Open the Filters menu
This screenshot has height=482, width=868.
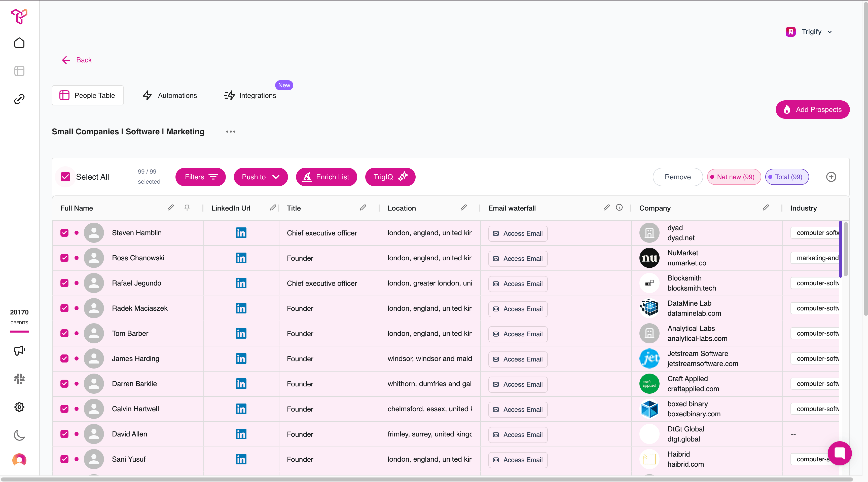point(200,177)
